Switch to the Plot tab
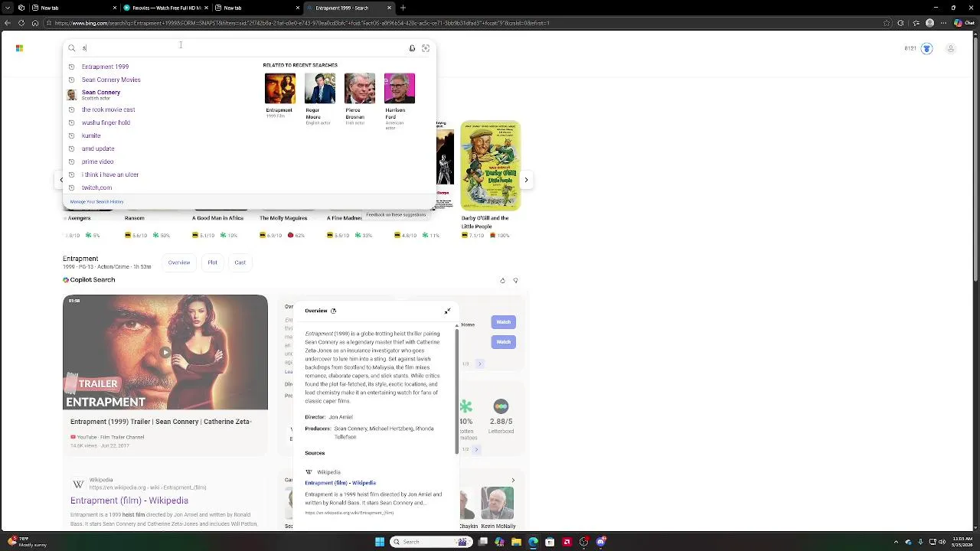Viewport: 980px width, 551px height. (212, 262)
